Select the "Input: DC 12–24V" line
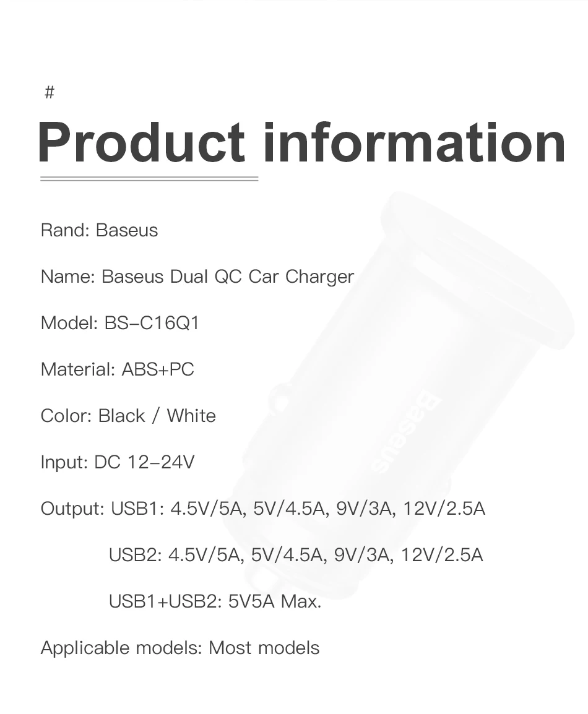 [118, 462]
